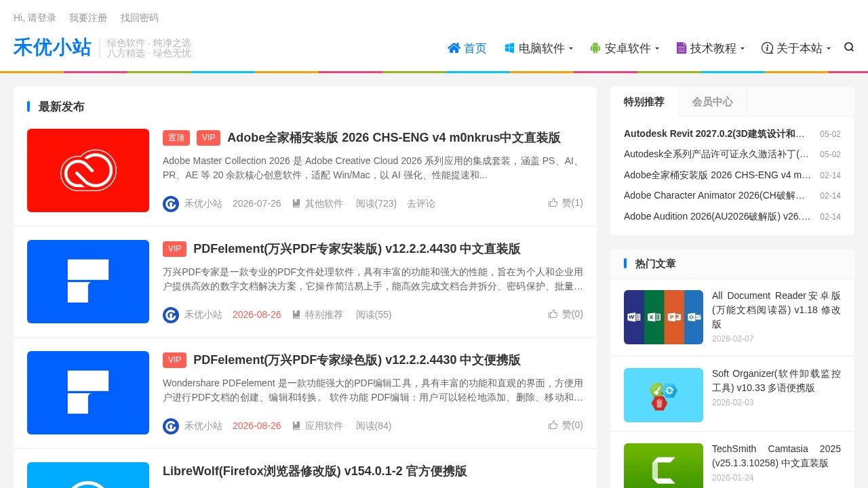Open the 禾优小站 site logo
This screenshot has width=868, height=488.
(52, 47)
